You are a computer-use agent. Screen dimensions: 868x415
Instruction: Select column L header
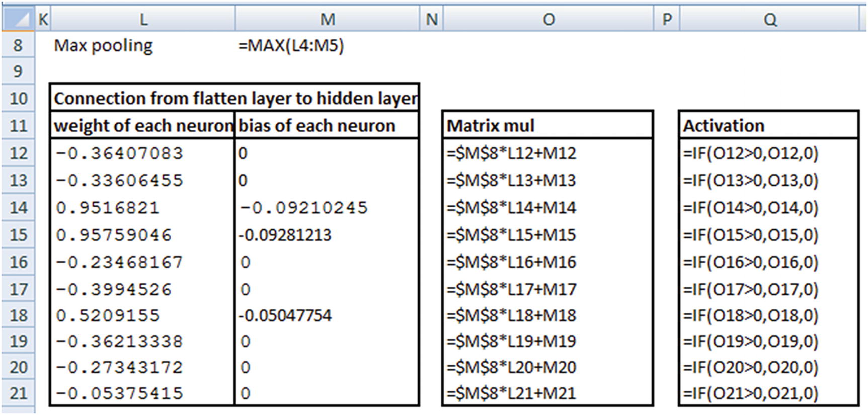143,19
